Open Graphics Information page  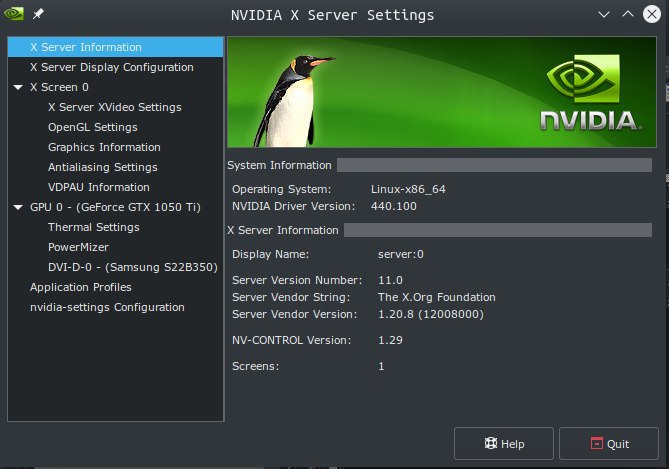(x=104, y=147)
